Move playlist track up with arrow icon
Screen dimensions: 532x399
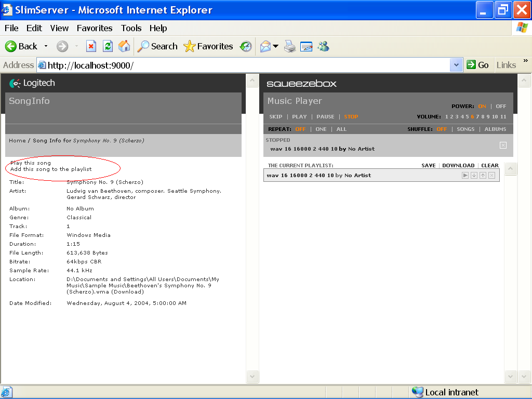(483, 176)
